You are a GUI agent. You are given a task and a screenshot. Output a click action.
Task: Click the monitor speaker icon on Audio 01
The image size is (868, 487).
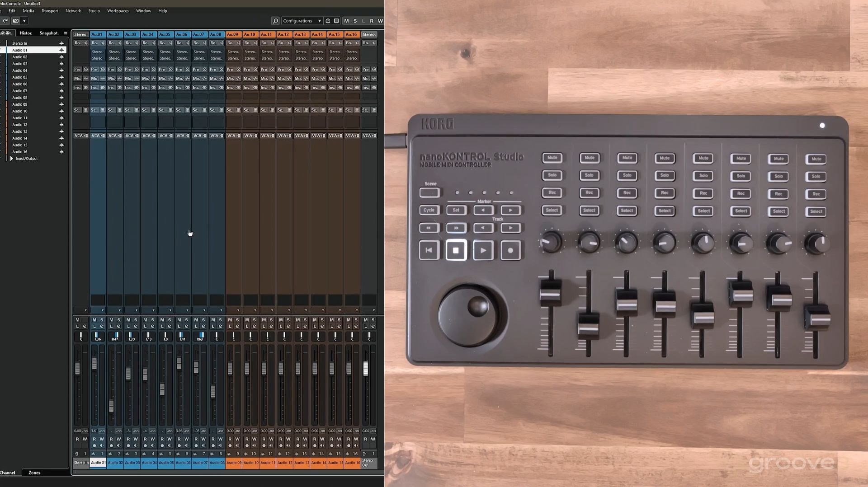point(102,446)
